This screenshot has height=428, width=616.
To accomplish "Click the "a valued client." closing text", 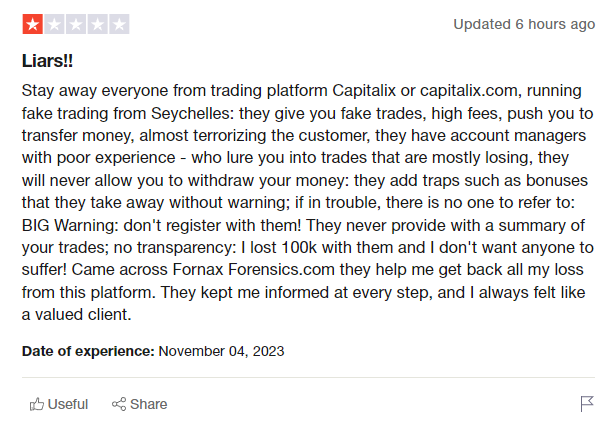I will point(77,314).
